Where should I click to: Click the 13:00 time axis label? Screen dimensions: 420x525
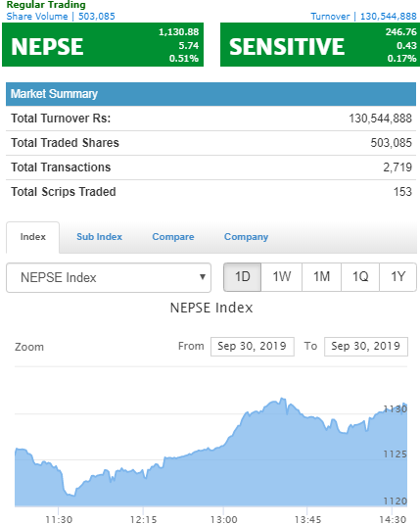(223, 519)
